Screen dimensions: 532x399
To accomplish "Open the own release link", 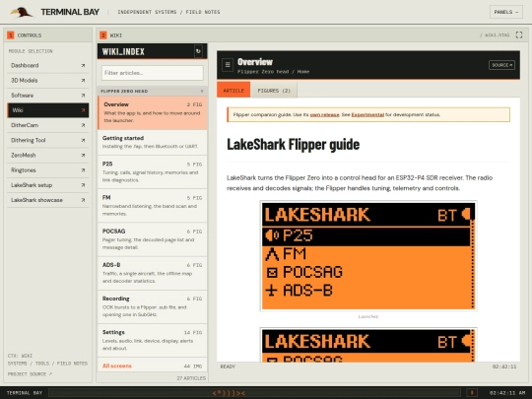I will click(324, 114).
